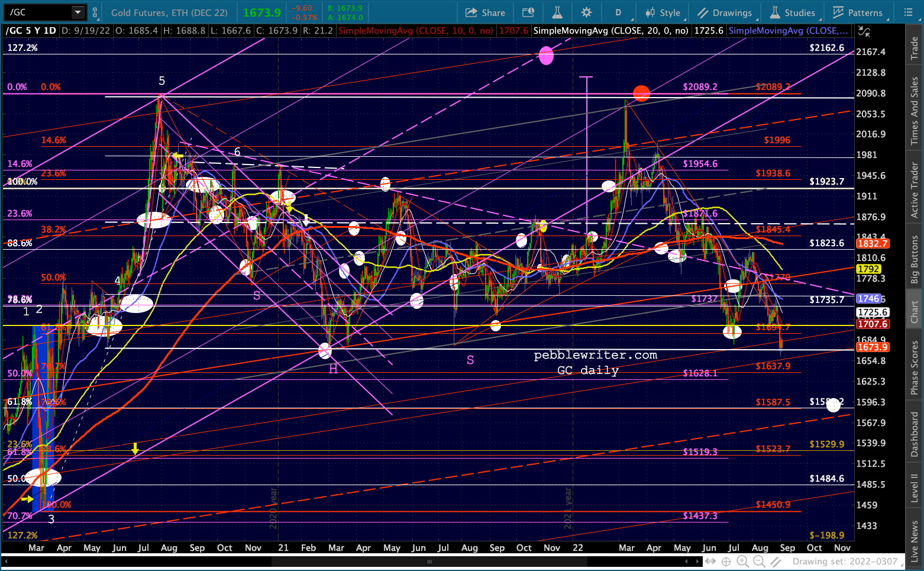
Task: Click the horizontal chart scrollbar
Action: (x=430, y=562)
